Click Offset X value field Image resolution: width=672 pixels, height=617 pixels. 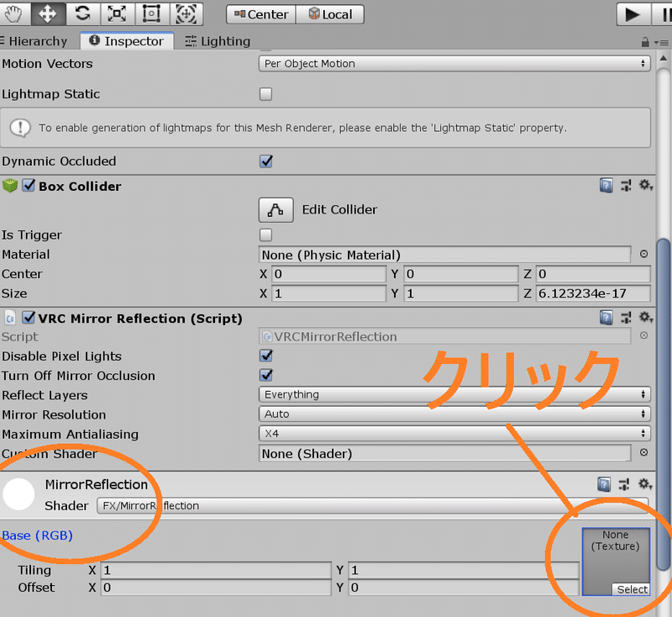[x=216, y=588]
